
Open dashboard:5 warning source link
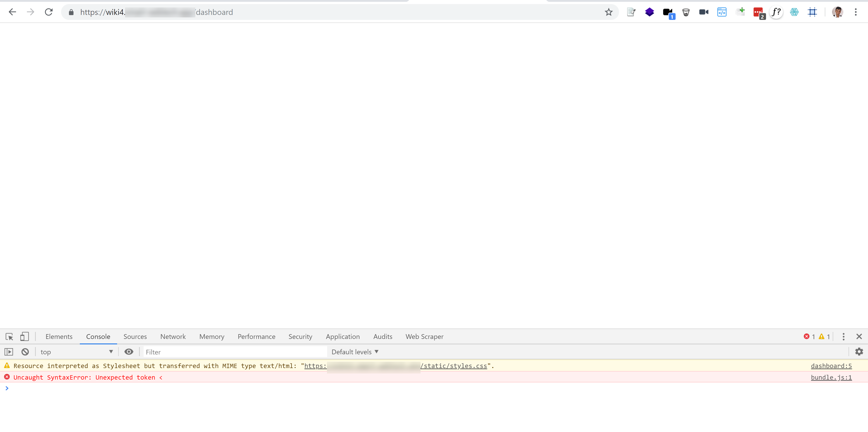tap(831, 366)
